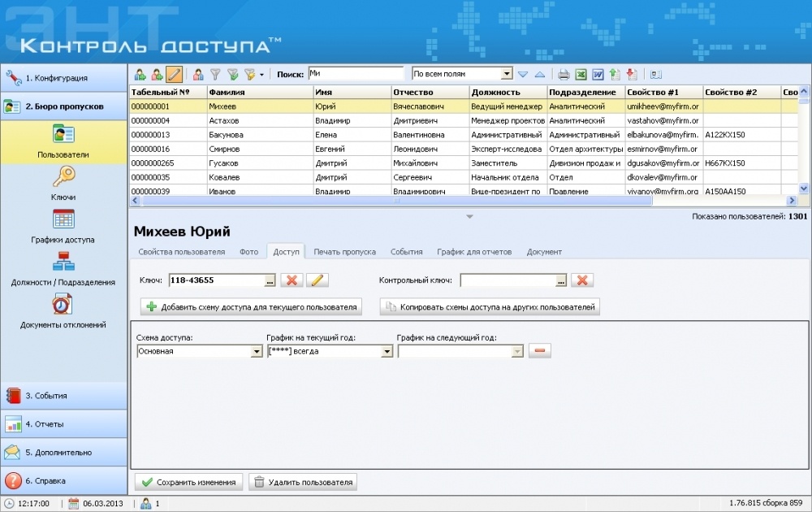Open section 6. Справка
812x512 pixels.
pos(63,481)
